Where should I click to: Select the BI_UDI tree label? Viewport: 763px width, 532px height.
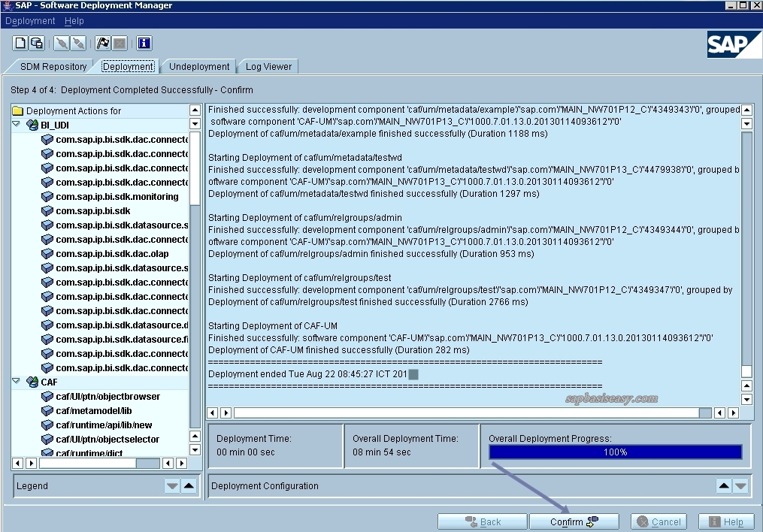click(x=54, y=125)
